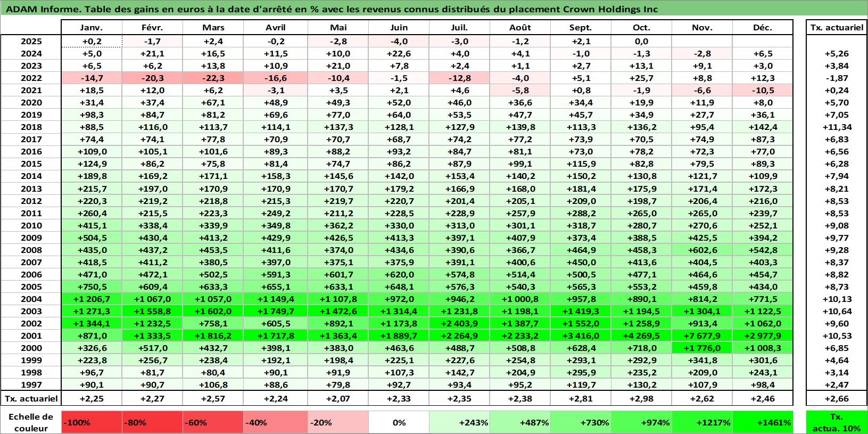Click the 'Echelle de couleur' label
The height and width of the screenshot is (434, 868).
coord(31,422)
